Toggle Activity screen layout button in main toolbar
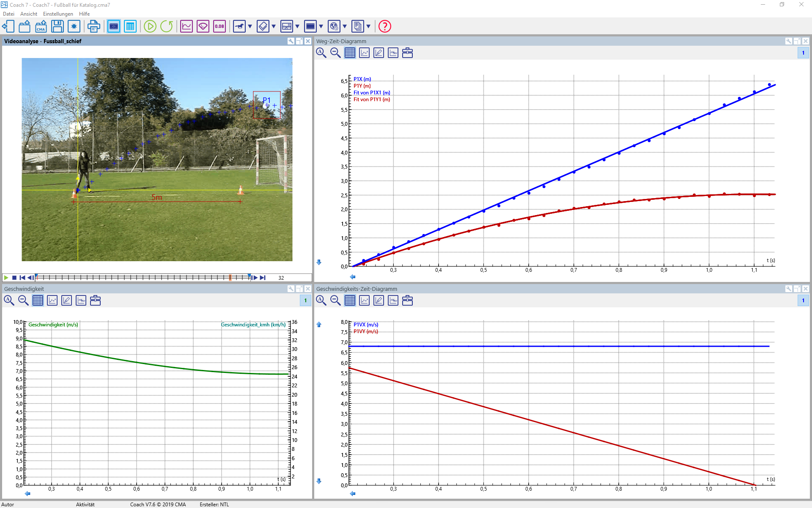The width and height of the screenshot is (812, 508). tap(114, 26)
